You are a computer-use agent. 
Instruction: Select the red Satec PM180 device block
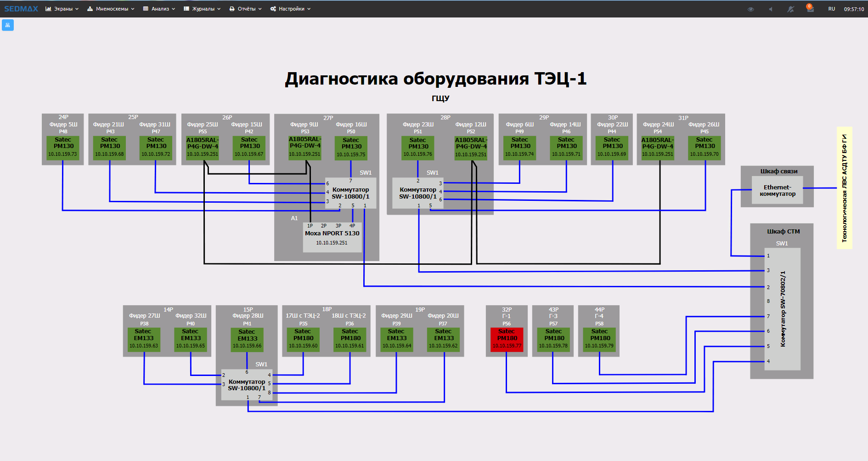(x=507, y=339)
